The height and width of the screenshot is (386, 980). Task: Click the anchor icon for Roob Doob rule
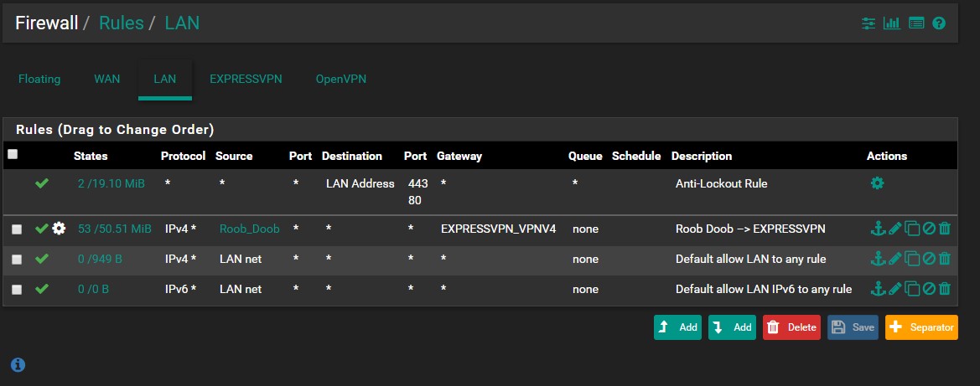point(878,229)
